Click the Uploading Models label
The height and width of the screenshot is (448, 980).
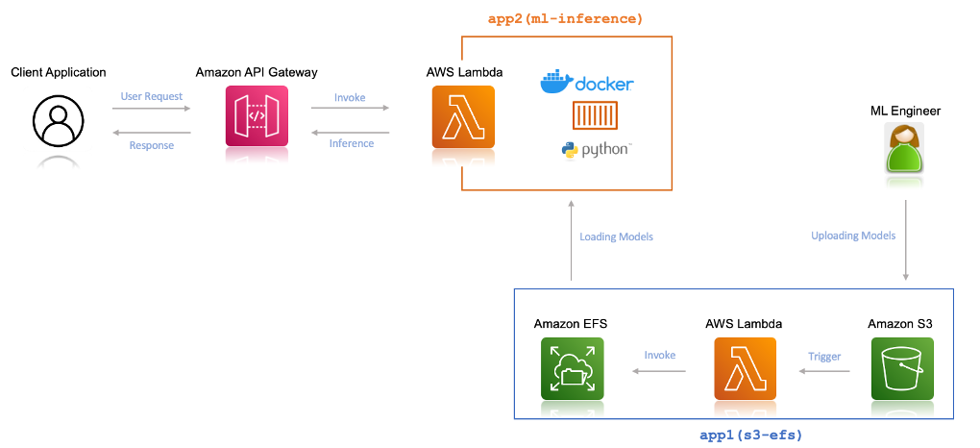pos(853,236)
